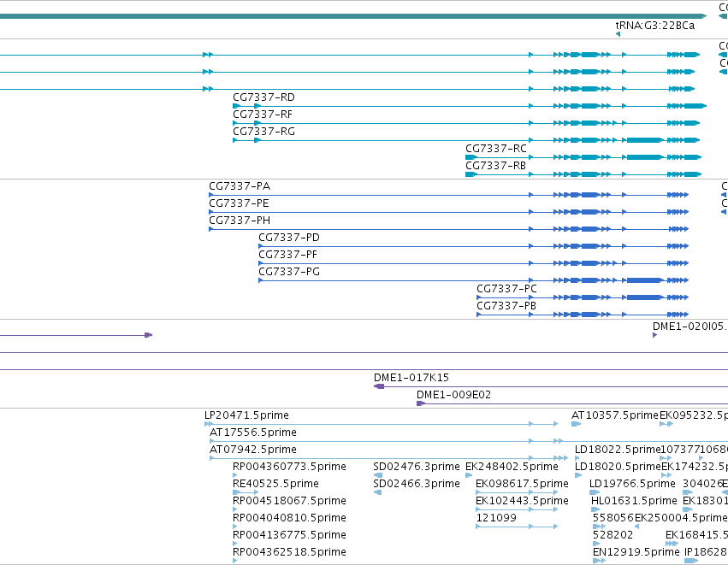This screenshot has width=728, height=565.
Task: Select protein CG7337-PF label
Action: point(287,255)
